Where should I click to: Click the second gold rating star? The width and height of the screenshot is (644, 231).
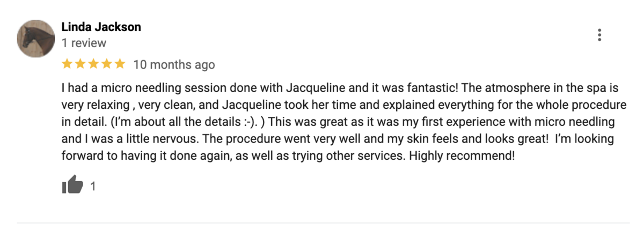[80, 64]
